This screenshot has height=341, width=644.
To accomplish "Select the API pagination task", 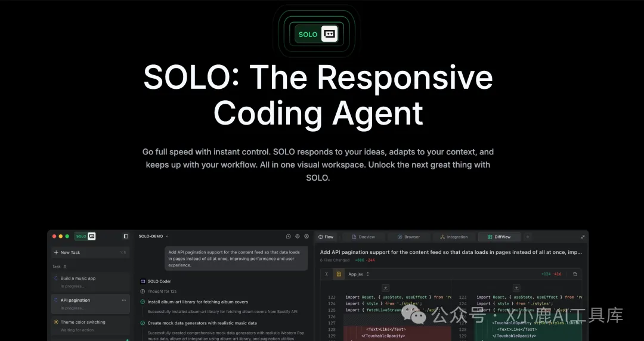I will tap(91, 303).
